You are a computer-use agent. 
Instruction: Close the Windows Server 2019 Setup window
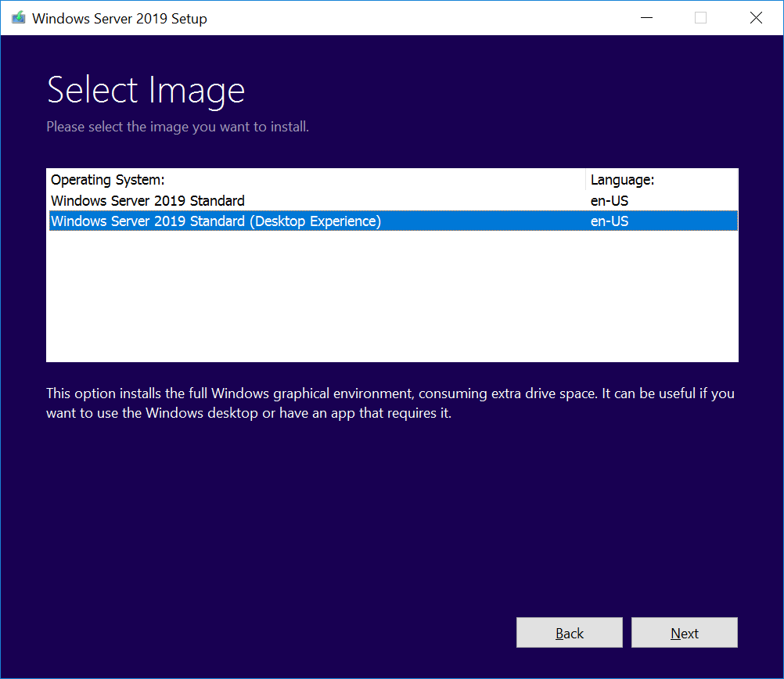pos(755,18)
